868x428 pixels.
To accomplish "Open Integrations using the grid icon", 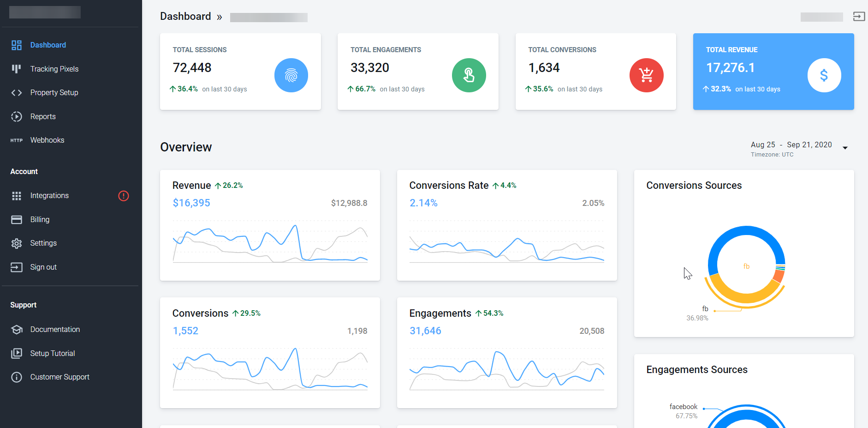I will [17, 195].
